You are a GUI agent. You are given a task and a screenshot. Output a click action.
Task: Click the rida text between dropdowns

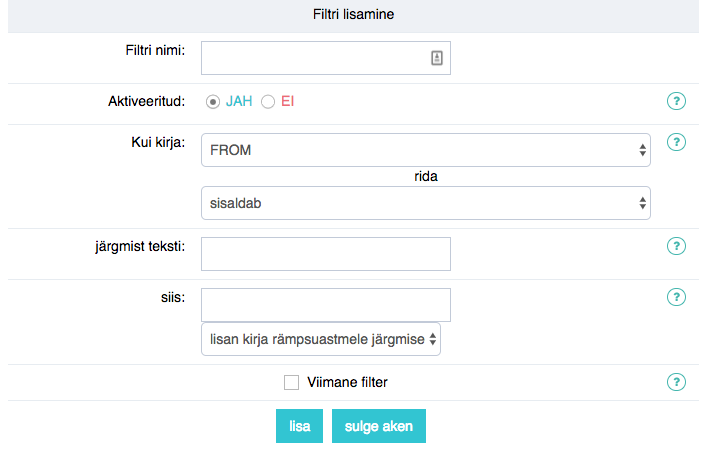coord(426,176)
